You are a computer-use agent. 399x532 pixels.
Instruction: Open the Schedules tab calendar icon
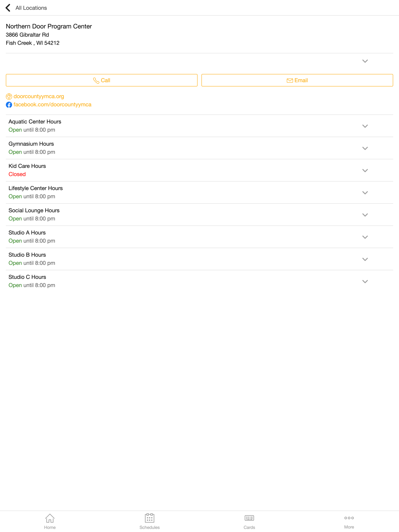(149, 518)
